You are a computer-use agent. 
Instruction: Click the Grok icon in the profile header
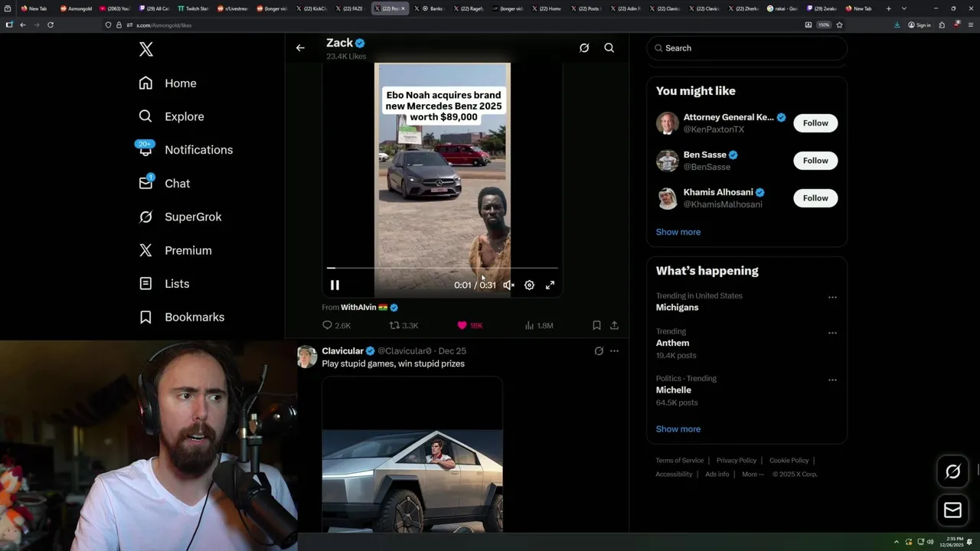[x=584, y=47]
